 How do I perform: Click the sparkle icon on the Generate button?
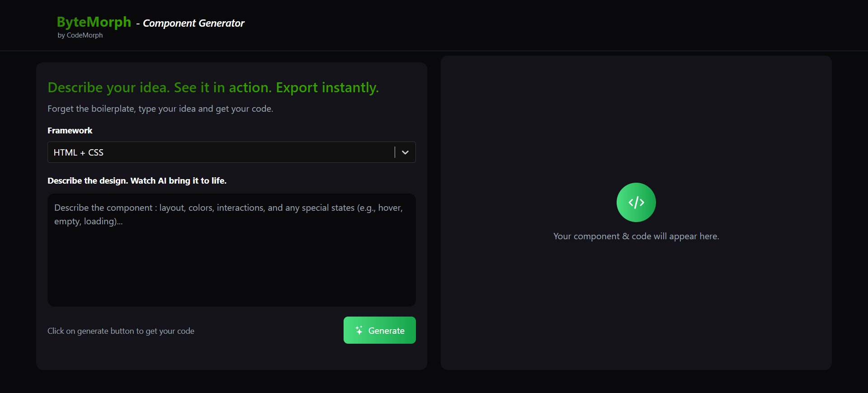(359, 330)
